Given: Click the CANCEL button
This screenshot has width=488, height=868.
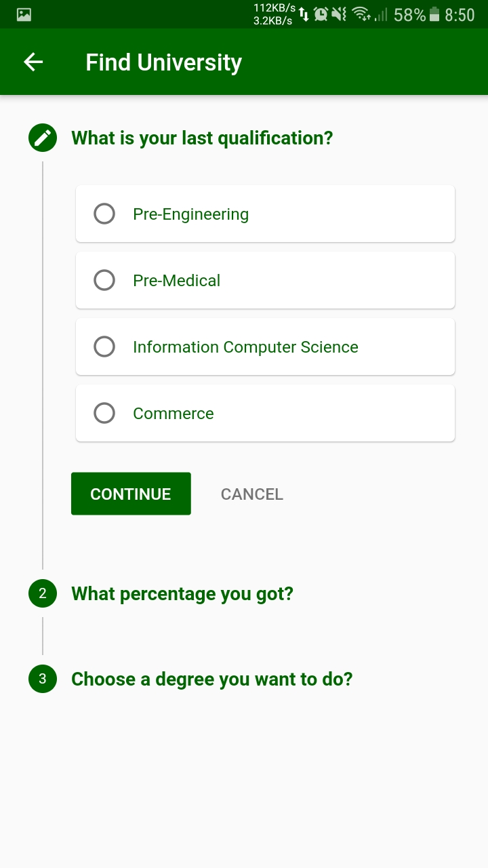Looking at the screenshot, I should pyautogui.click(x=252, y=494).
